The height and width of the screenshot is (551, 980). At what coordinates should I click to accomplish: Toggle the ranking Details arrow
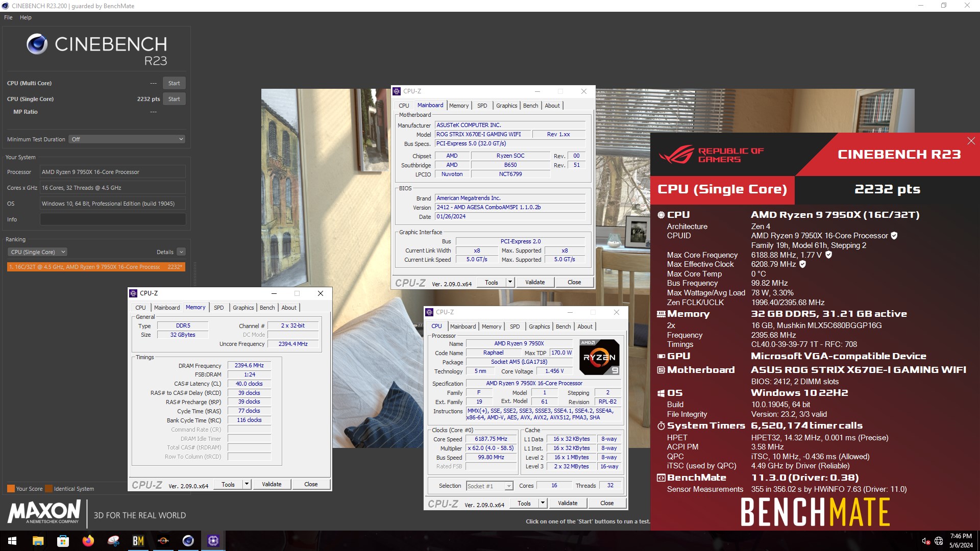point(181,252)
